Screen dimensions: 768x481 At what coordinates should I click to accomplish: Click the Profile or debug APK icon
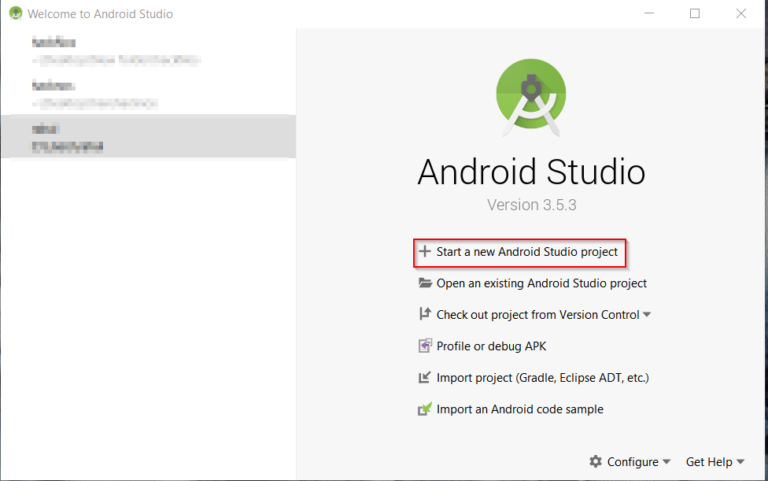pyautogui.click(x=425, y=346)
